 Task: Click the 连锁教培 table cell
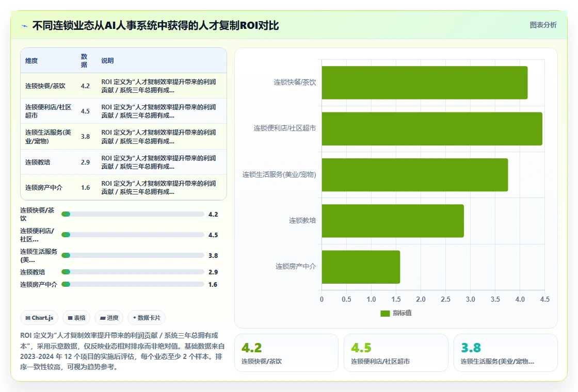(x=38, y=162)
